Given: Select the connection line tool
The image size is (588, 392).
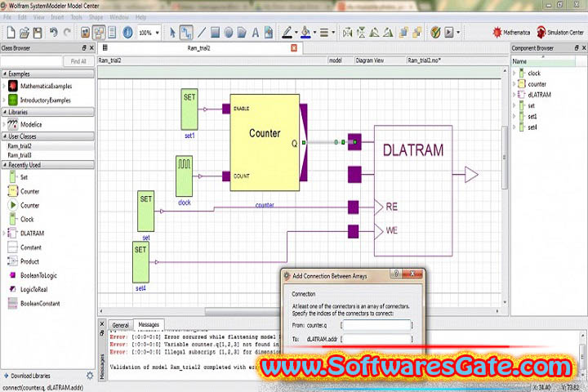Looking at the screenshot, I should click(186, 33).
